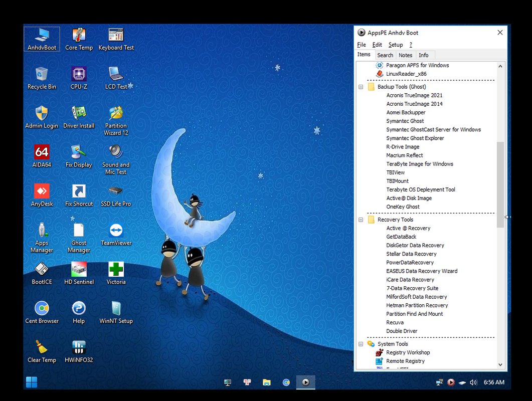Select Macrium Reflect in the list
Image resolution: width=532 pixels, height=401 pixels.
405,155
